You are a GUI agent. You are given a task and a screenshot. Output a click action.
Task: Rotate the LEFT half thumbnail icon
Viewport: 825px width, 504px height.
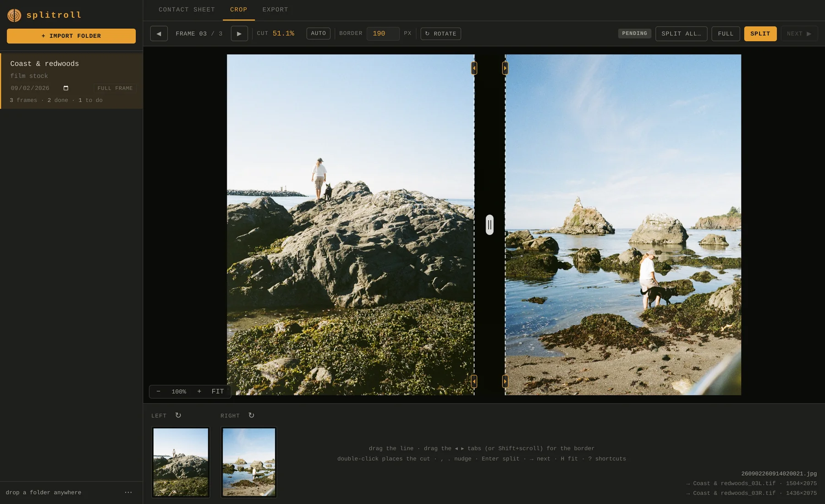178,415
